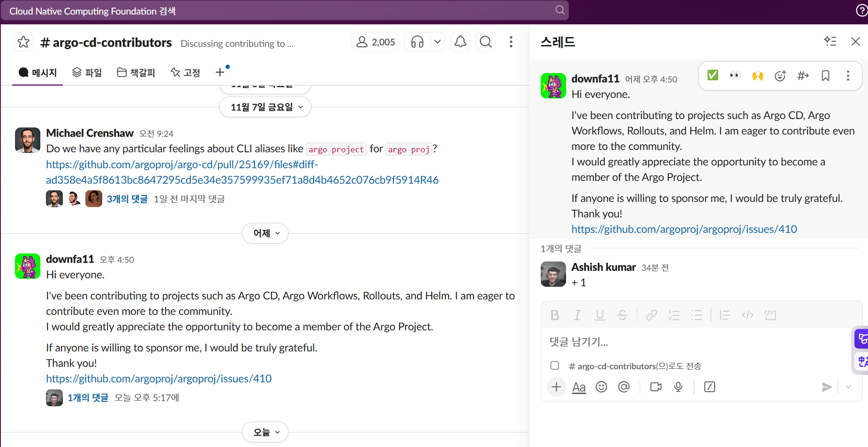Click the search magnifier in top search bar
The width and height of the screenshot is (868, 447).
point(559,10)
